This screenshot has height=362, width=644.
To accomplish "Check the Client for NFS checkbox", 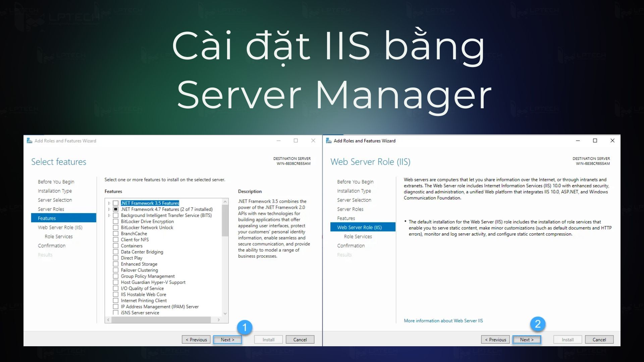I will click(116, 240).
